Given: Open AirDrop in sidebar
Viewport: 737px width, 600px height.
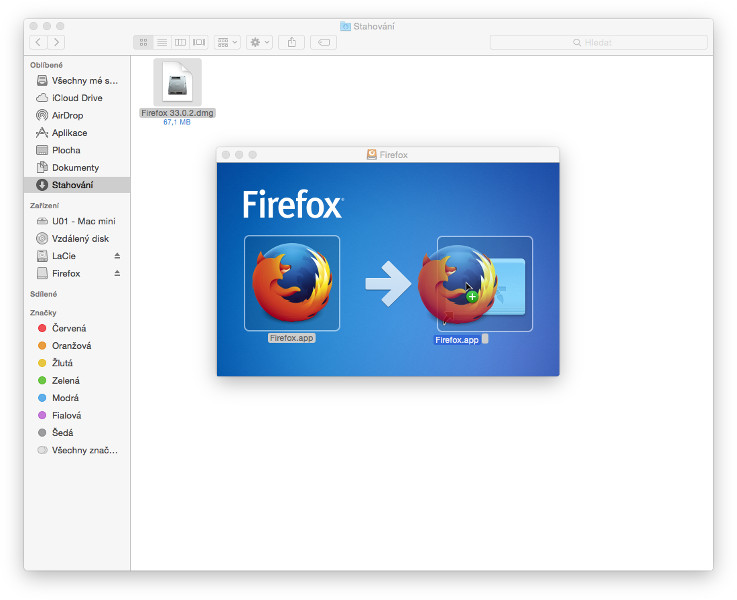Looking at the screenshot, I should pyautogui.click(x=77, y=115).
